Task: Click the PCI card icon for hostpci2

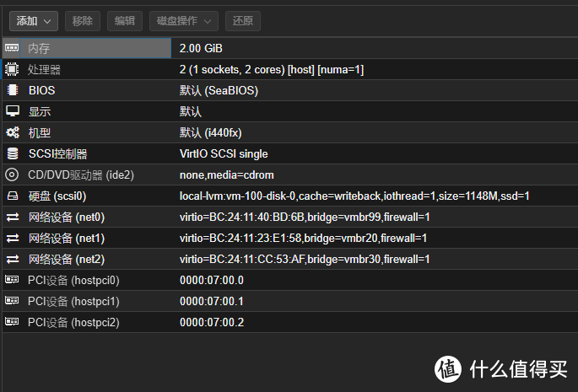Action: tap(12, 322)
